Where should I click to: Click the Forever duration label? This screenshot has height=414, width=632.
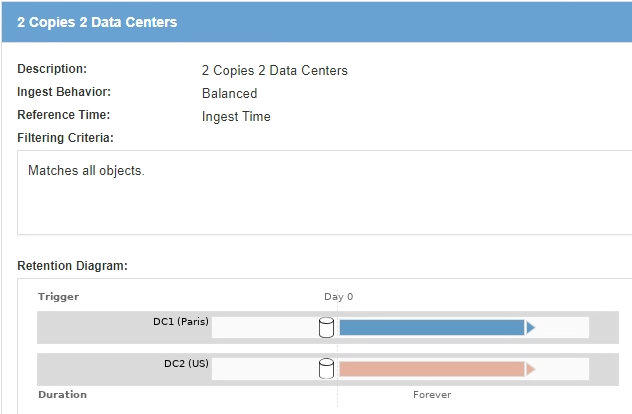pyautogui.click(x=432, y=395)
